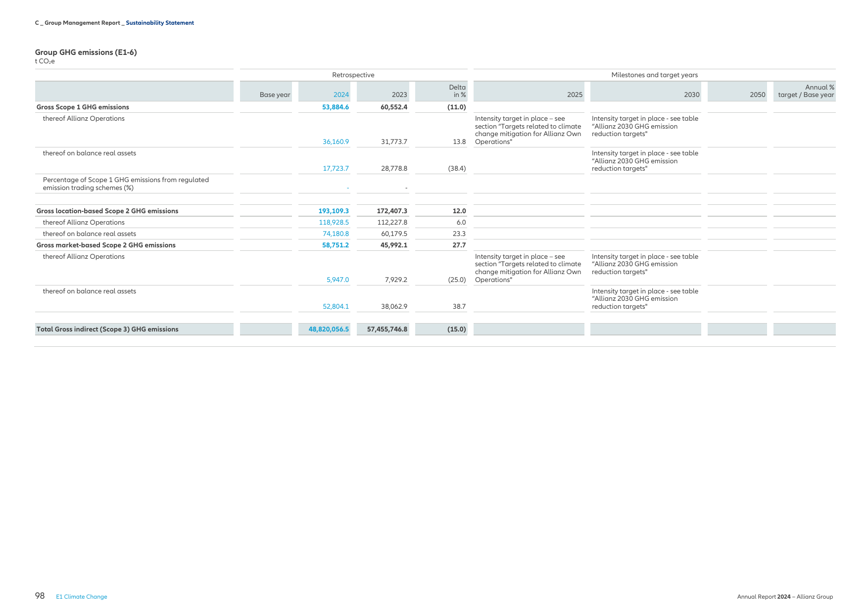
Task: Select 'Total Gross indirect (Scope 3) GHG emissions' label
Action: pos(107,330)
